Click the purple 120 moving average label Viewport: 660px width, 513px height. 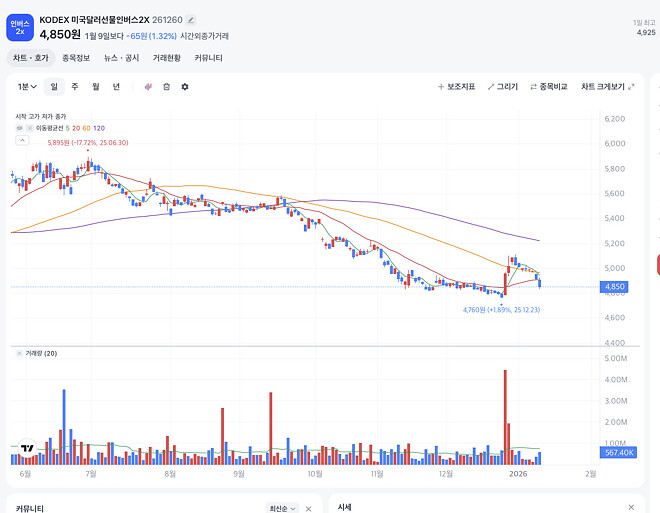click(99, 128)
